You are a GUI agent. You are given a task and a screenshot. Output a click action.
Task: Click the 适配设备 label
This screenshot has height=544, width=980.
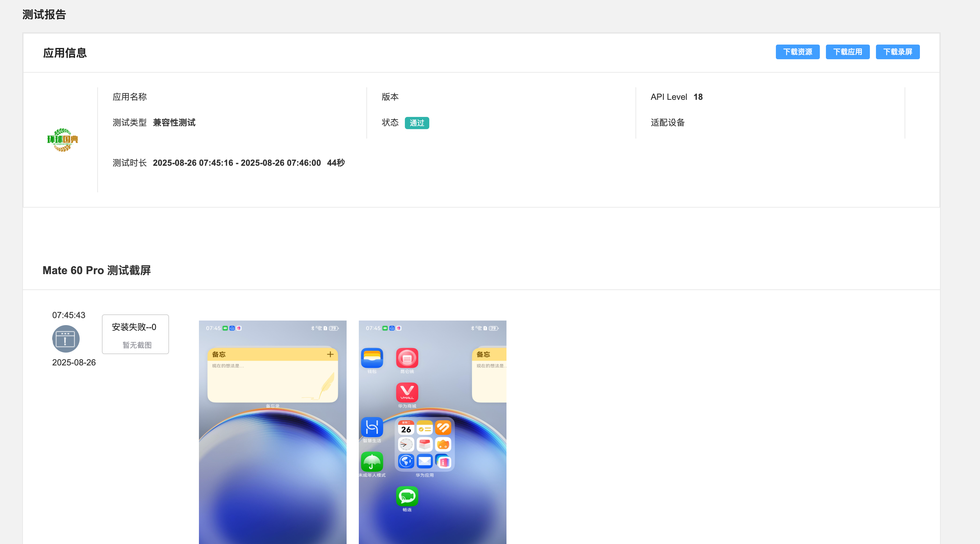tap(668, 123)
